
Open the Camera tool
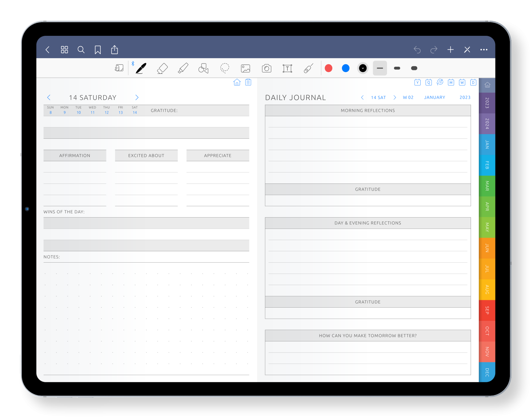point(266,68)
